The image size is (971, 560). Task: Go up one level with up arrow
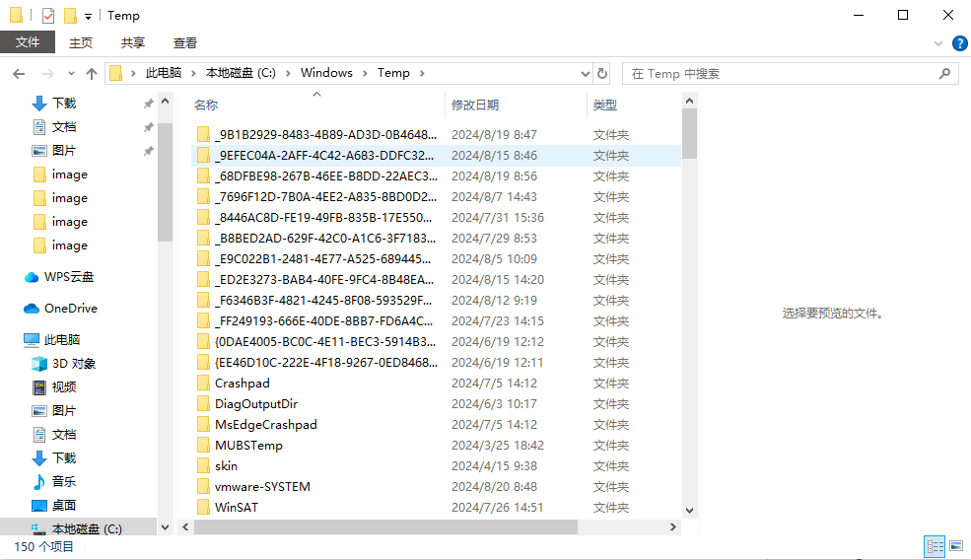pyautogui.click(x=92, y=74)
